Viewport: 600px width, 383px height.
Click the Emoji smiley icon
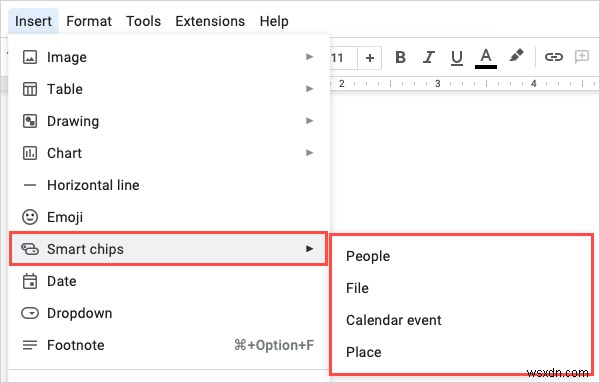(30, 217)
